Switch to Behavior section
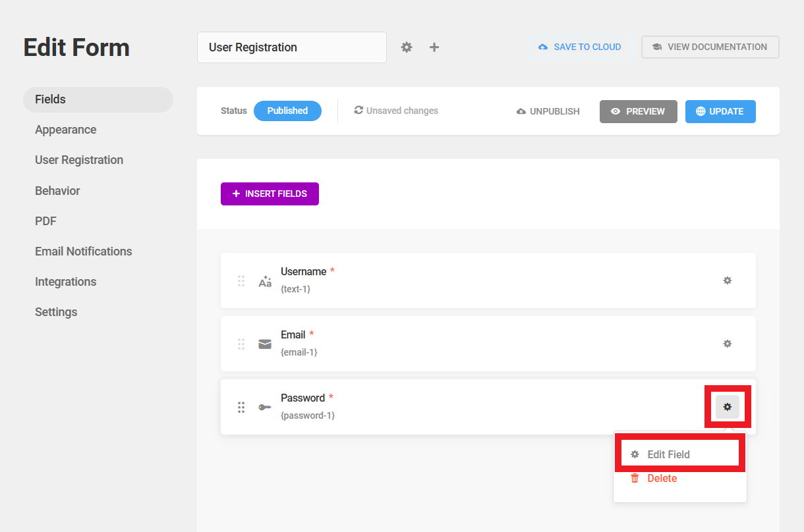804x532 pixels. (x=57, y=191)
